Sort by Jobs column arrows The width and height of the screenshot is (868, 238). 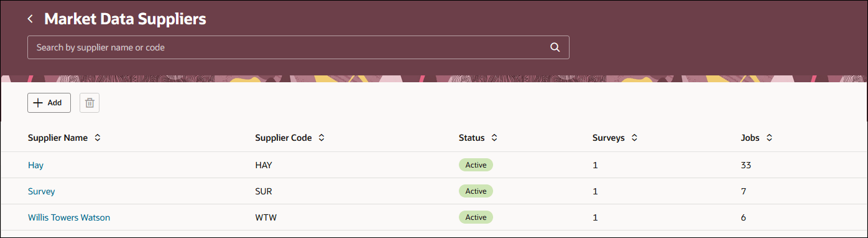coord(769,138)
